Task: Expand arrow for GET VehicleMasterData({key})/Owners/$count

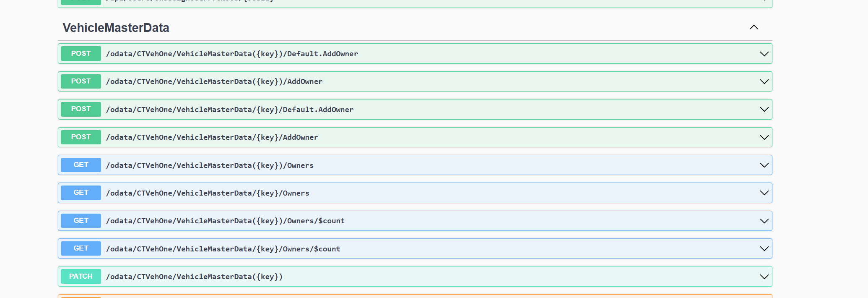Action: point(764,221)
